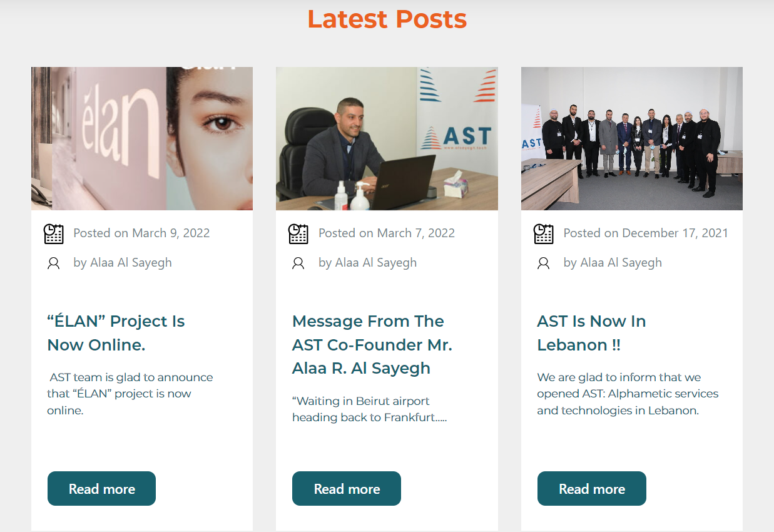This screenshot has width=774, height=532.
Task: Click calendar icon beside March 7, 2022
Action: (298, 233)
